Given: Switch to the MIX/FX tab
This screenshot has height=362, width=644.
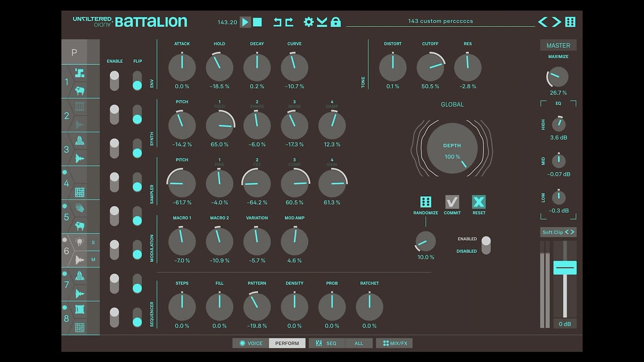Looking at the screenshot, I should click(x=394, y=343).
